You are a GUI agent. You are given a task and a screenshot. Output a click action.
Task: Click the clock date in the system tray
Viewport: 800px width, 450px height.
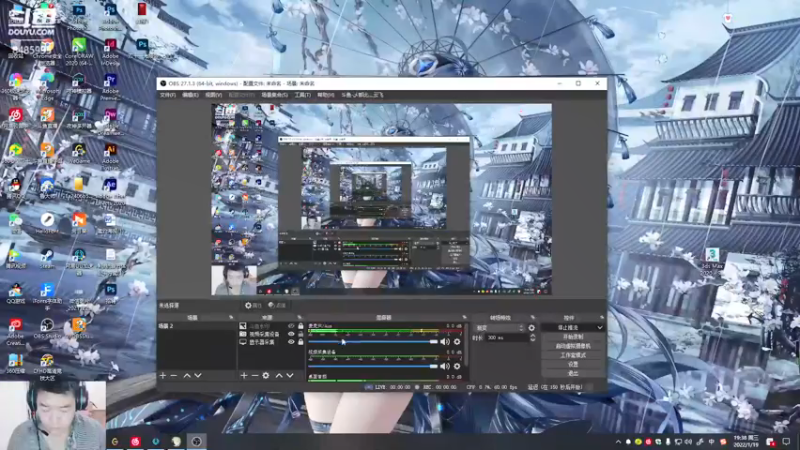point(746,441)
